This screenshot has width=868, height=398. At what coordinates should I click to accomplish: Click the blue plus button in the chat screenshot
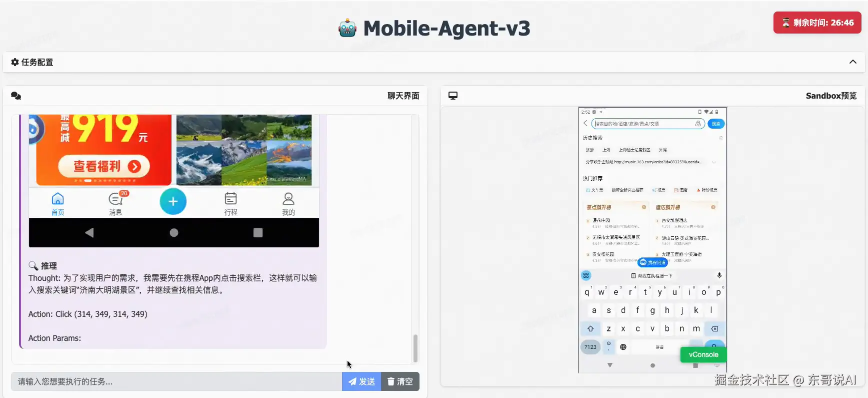173,201
